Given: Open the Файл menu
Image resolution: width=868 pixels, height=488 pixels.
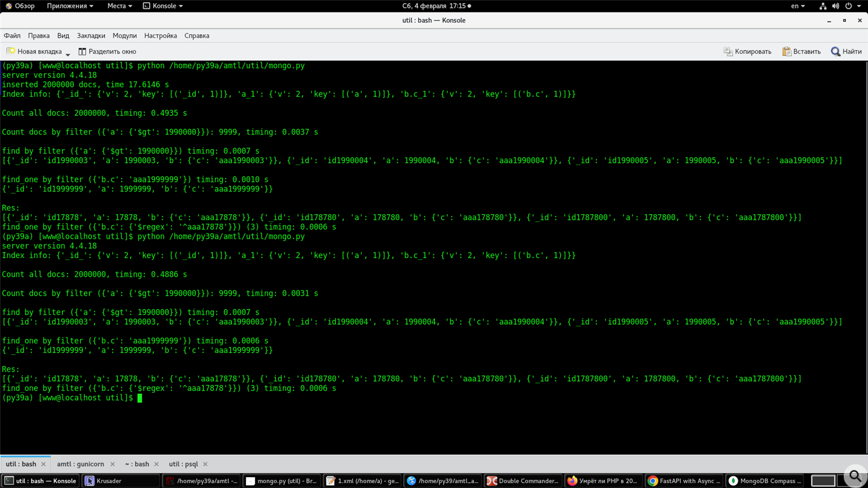Looking at the screenshot, I should coord(12,36).
